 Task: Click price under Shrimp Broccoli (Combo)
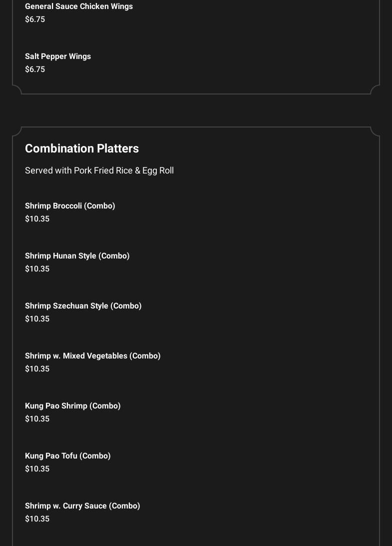pyautogui.click(x=37, y=219)
